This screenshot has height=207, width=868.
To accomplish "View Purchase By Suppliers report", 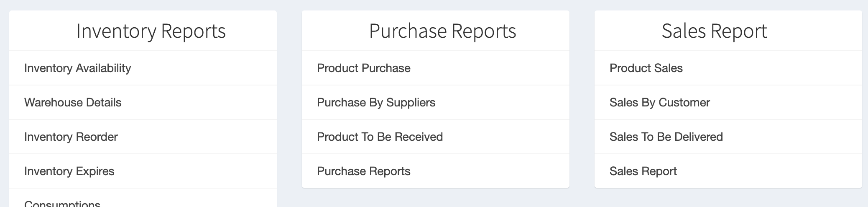I will (x=376, y=102).
